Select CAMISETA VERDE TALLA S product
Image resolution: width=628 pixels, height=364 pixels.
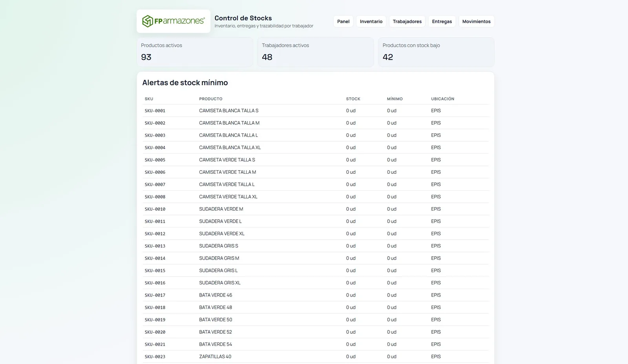(x=227, y=160)
